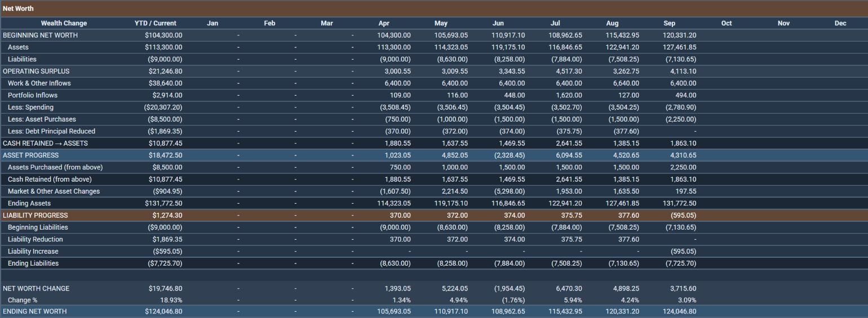The image size is (868, 318).
Task: Click Apr ending net worth 105,693.05
Action: [394, 311]
